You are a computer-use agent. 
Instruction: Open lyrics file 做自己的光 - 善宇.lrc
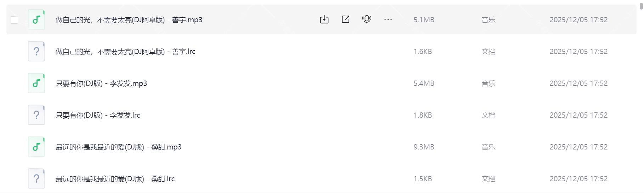(x=125, y=52)
